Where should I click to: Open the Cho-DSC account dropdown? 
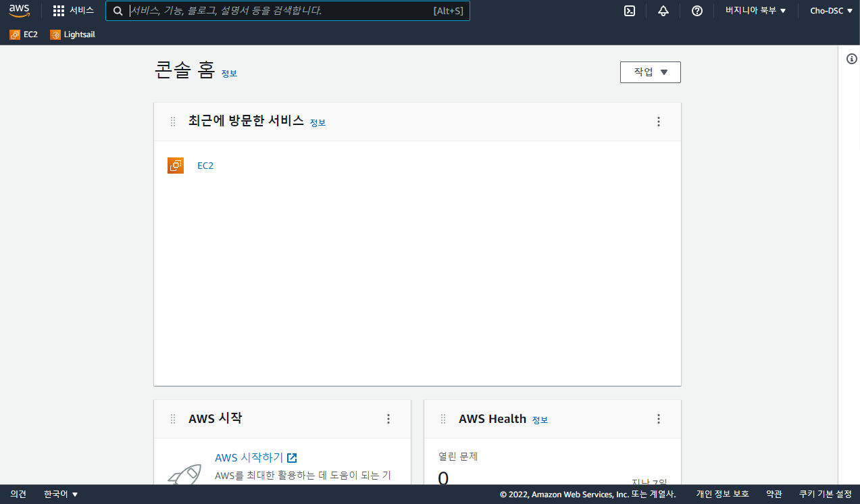tap(831, 11)
